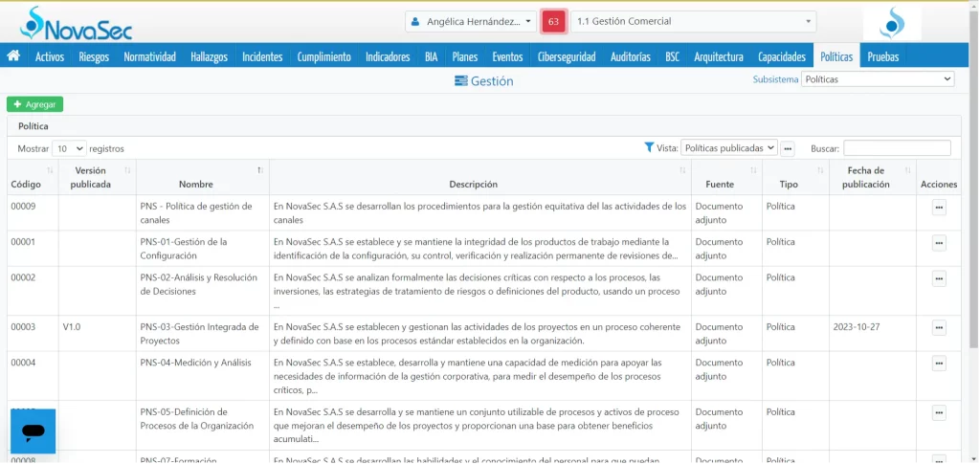Click the filter funnel icon beside Vista
The width and height of the screenshot is (980, 464).
(649, 148)
